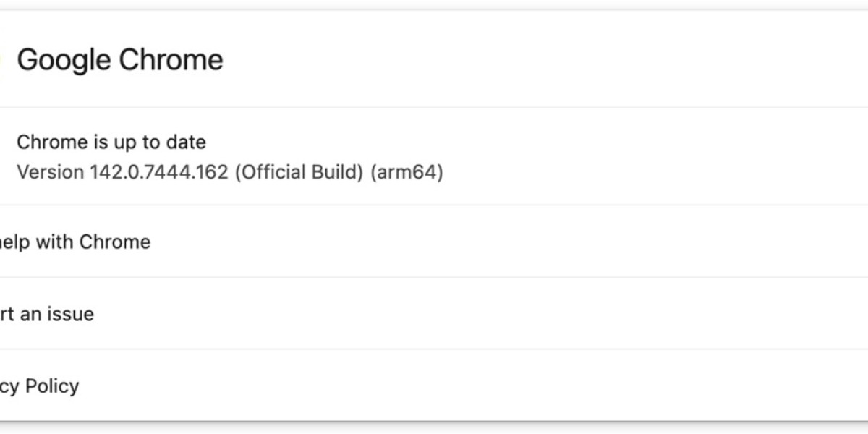This screenshot has width=868, height=434.
Task: Open Chrome feedback via Report an issue
Action: pyautogui.click(x=47, y=314)
